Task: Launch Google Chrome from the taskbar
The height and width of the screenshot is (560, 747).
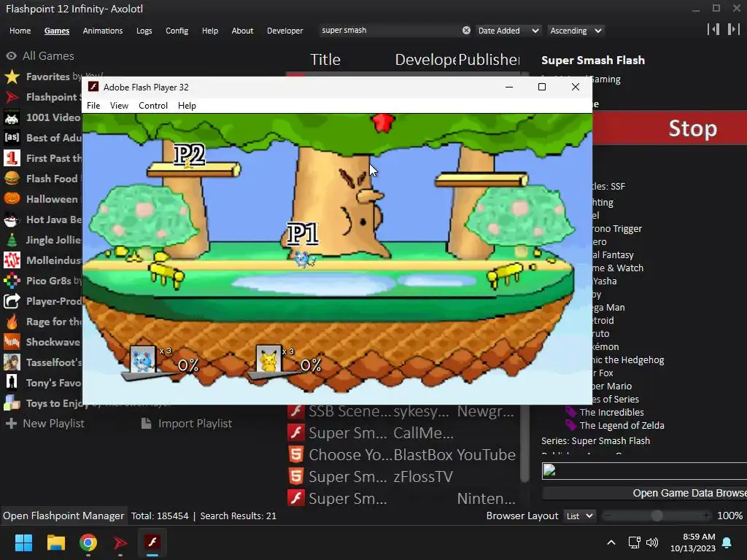Action: [88, 542]
